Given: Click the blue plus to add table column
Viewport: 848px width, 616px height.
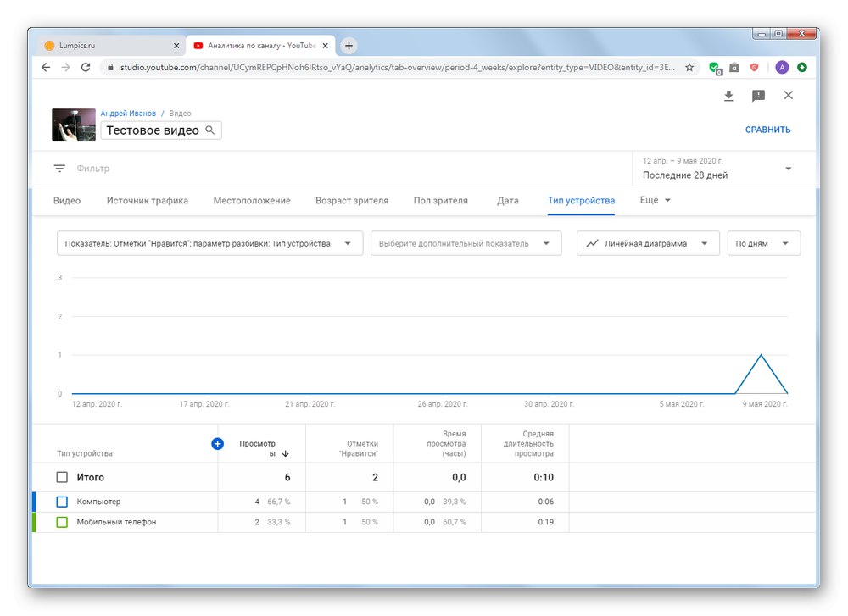Looking at the screenshot, I should (218, 442).
